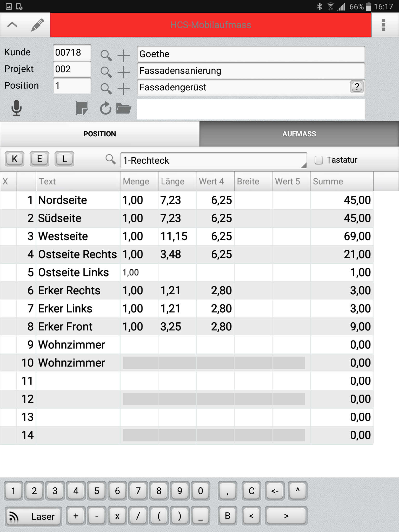Switch to the AUFMASS tab
This screenshot has width=399, height=532.
point(299,134)
